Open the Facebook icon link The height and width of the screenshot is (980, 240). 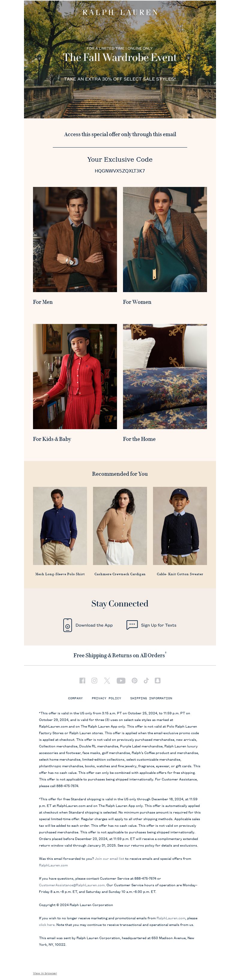coord(82,681)
